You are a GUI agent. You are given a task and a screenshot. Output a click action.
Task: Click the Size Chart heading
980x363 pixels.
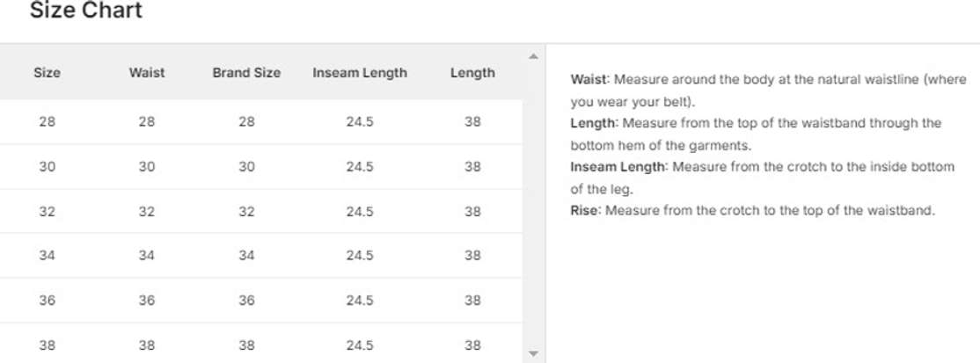(85, 11)
